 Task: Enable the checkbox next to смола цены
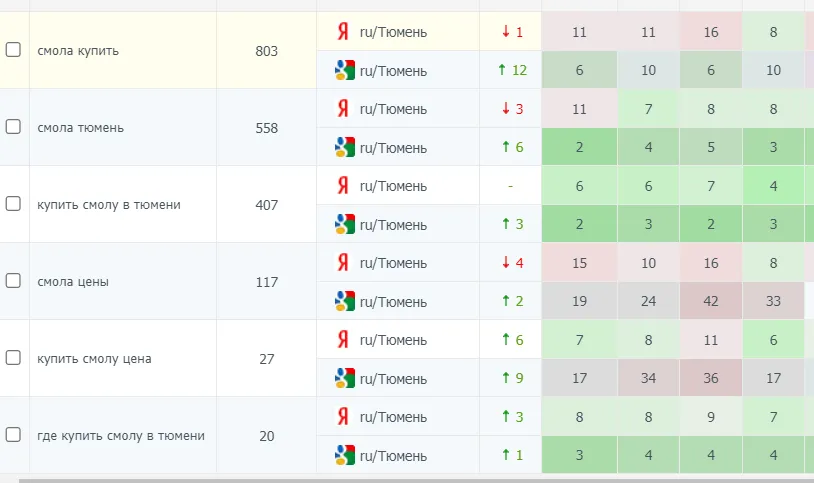point(13,280)
